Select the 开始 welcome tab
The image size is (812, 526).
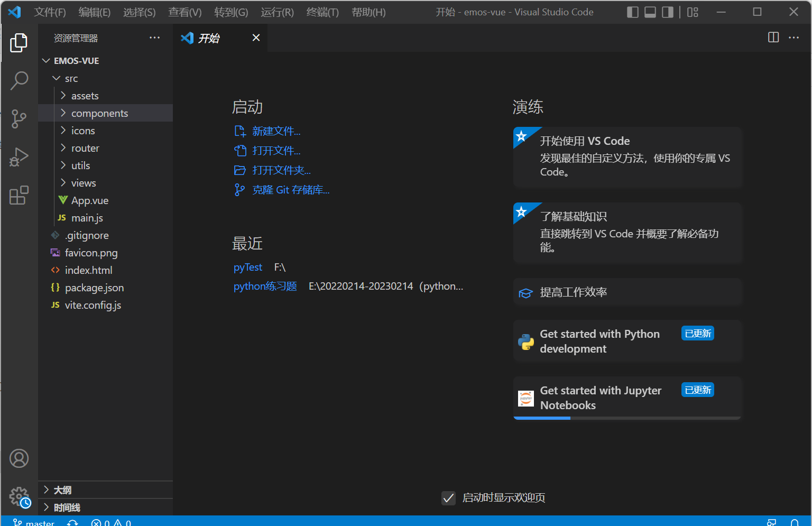click(x=220, y=38)
